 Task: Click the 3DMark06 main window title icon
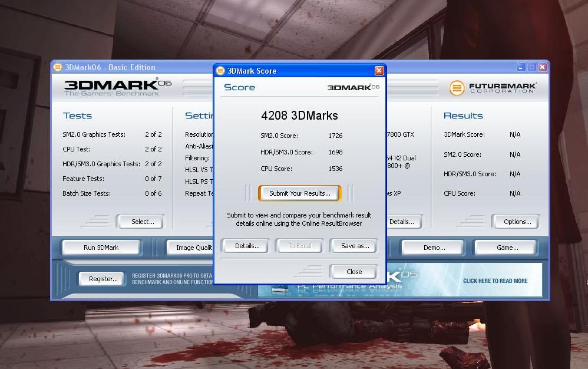[x=57, y=67]
